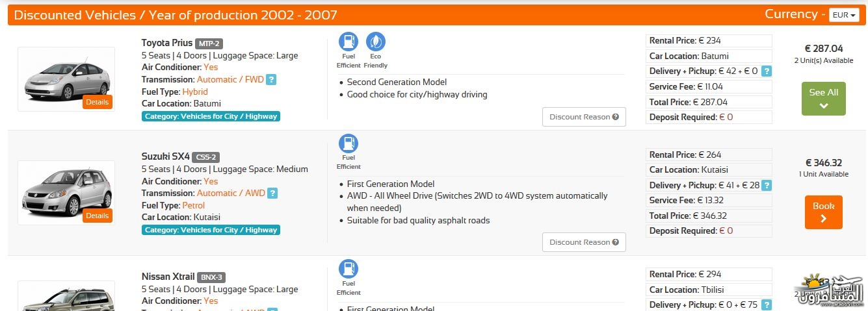The height and width of the screenshot is (311, 868).
Task: Click the MTP-2 code badge
Action: (x=209, y=44)
